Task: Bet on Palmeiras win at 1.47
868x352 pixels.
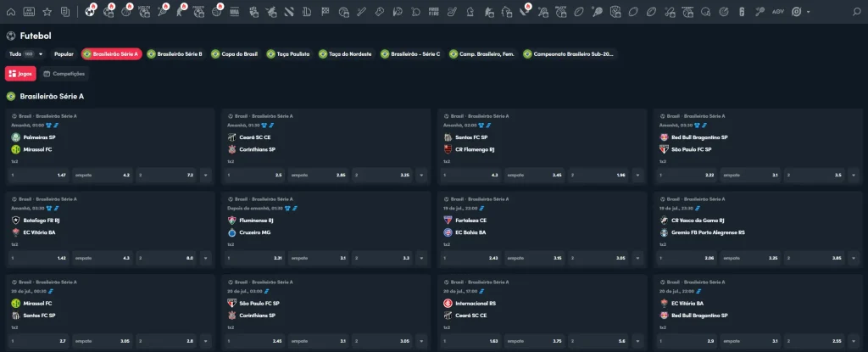Action: [x=38, y=176]
